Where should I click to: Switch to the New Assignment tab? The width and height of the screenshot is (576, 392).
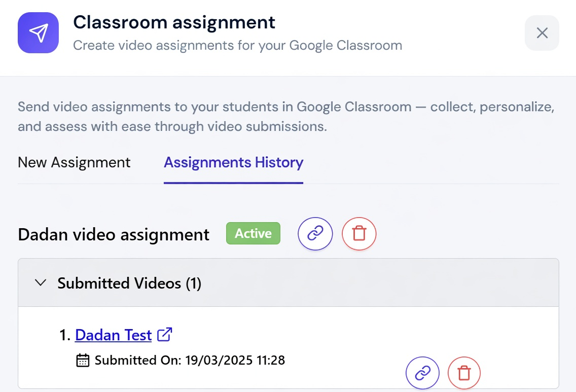(74, 162)
